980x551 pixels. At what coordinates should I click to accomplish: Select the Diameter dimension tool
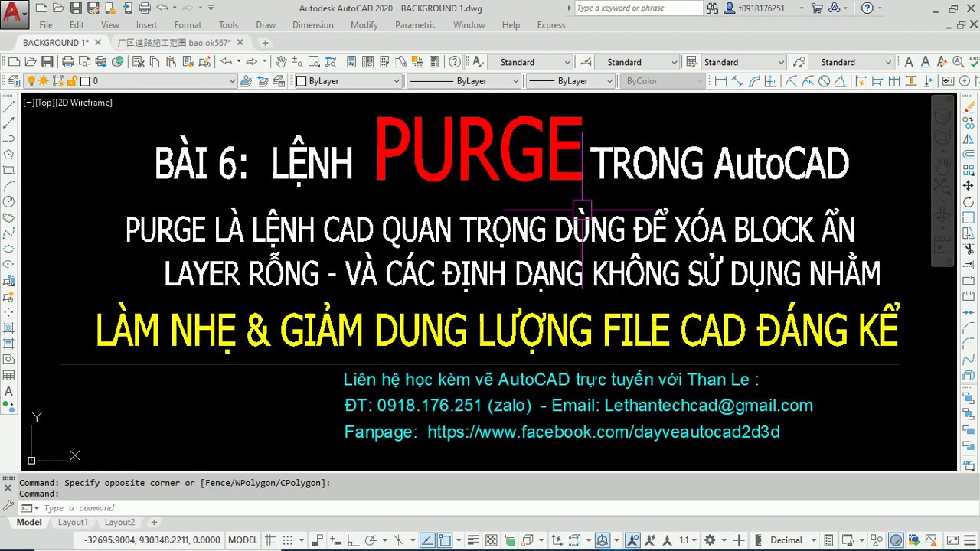point(824,81)
